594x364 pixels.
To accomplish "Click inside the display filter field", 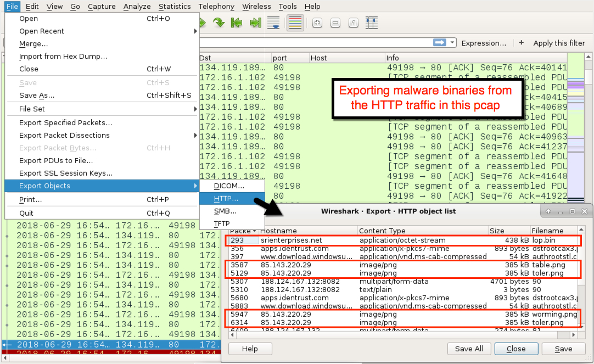I will click(x=315, y=43).
